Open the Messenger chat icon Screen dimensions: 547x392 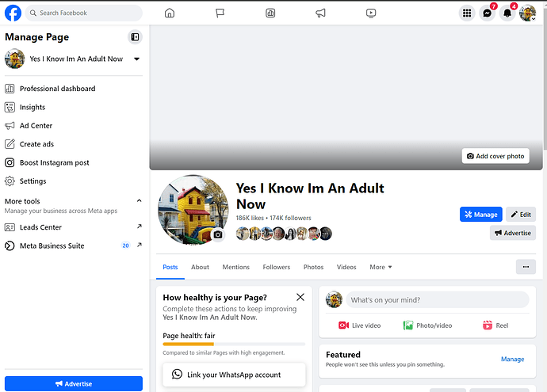(x=487, y=13)
